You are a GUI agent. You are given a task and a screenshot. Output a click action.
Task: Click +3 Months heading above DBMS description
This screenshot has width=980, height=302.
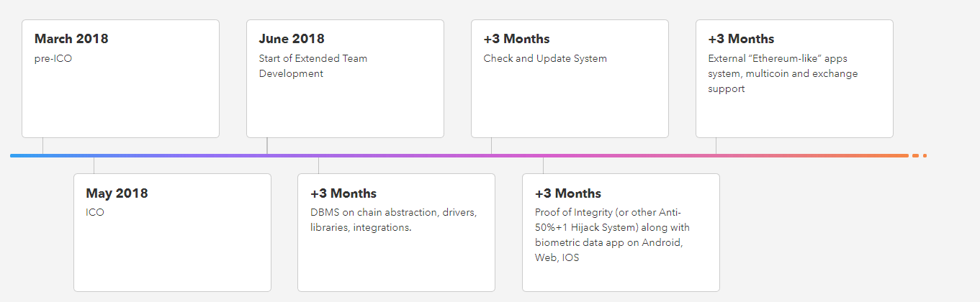pyautogui.click(x=343, y=193)
